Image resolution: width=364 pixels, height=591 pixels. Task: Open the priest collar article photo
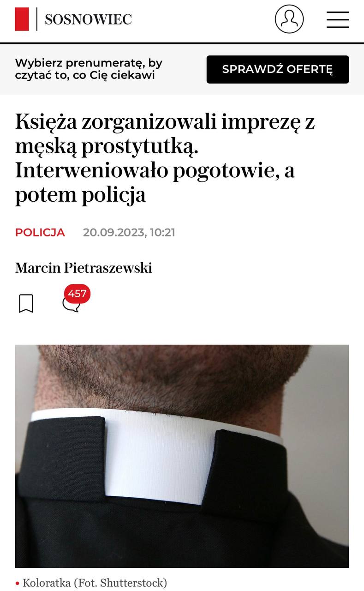click(182, 456)
